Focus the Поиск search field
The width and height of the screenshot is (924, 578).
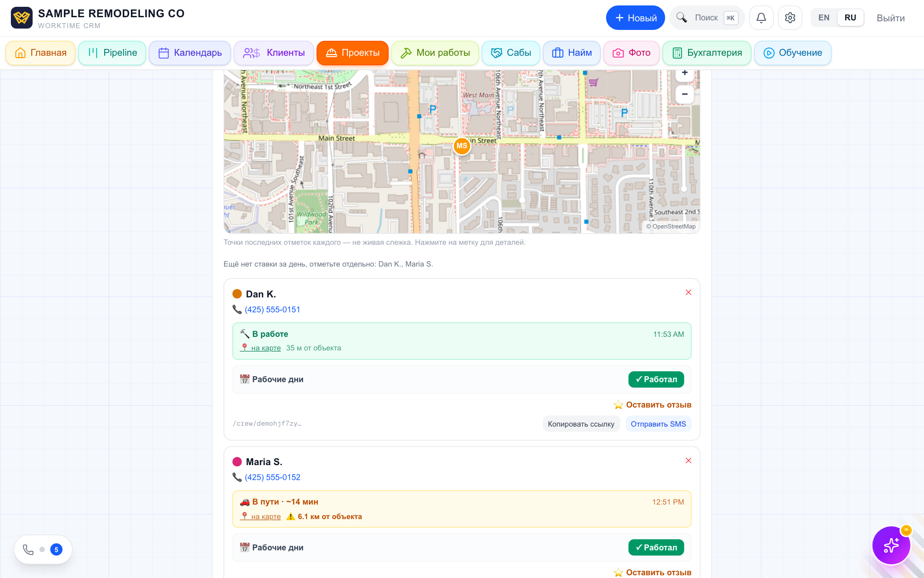tap(707, 18)
